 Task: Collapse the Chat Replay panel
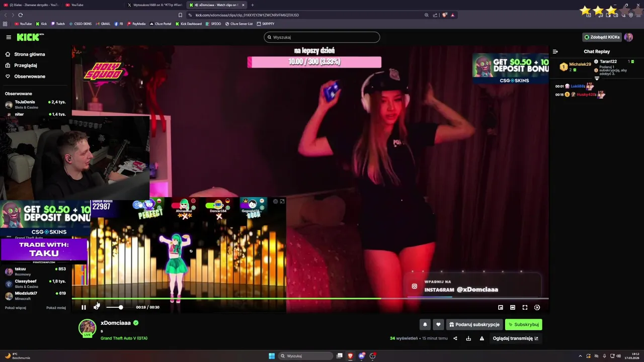coord(555,51)
